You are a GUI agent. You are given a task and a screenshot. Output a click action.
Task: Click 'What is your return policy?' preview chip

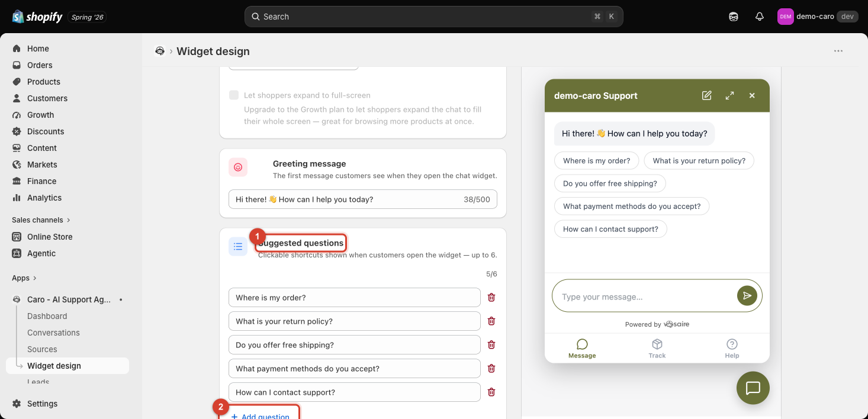699,161
